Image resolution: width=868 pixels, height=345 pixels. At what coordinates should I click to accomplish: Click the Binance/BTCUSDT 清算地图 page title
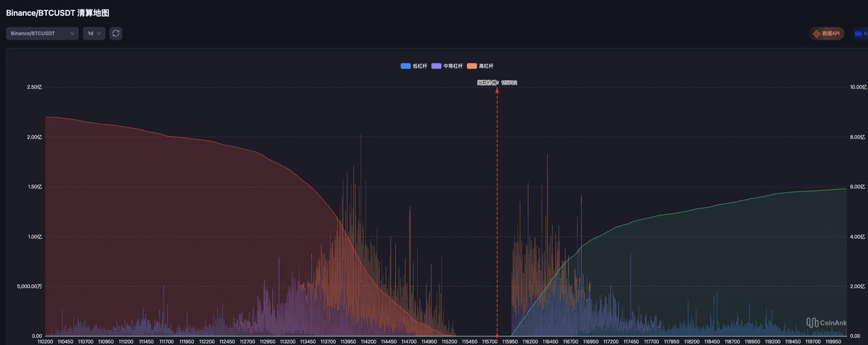[x=58, y=13]
